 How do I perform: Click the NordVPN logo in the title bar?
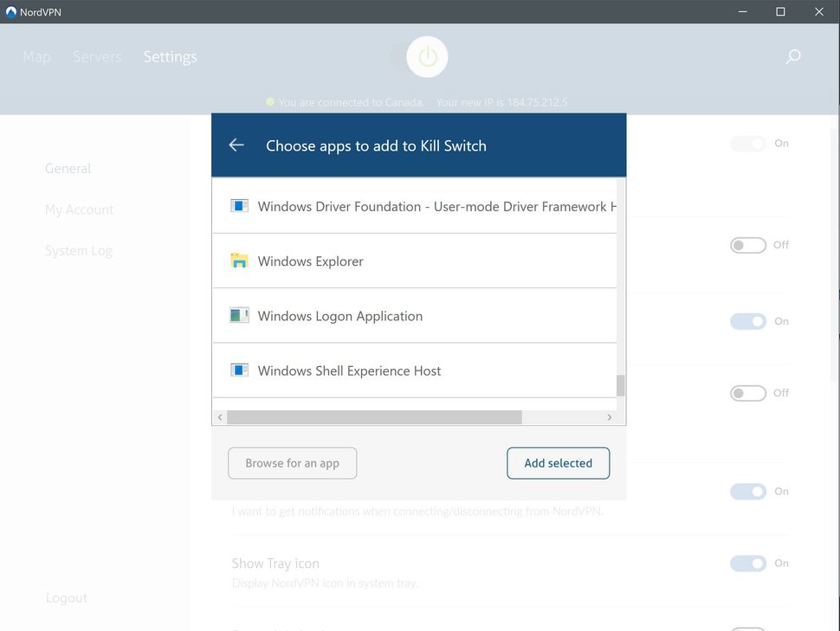[11, 11]
